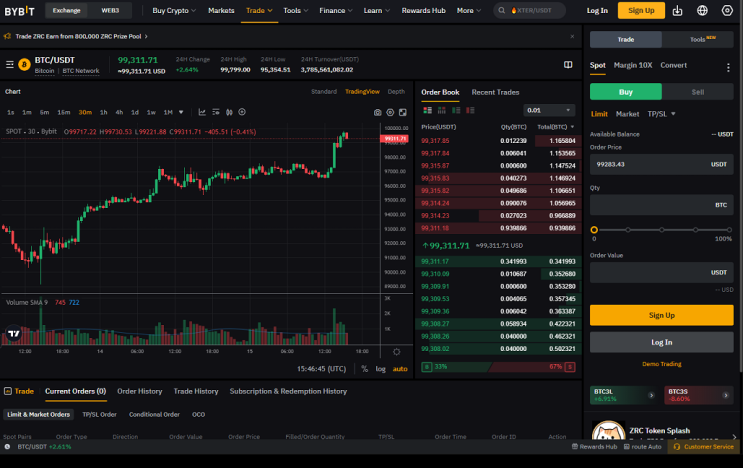The image size is (743, 468).
Task: Open the Trade History tab
Action: coord(196,391)
